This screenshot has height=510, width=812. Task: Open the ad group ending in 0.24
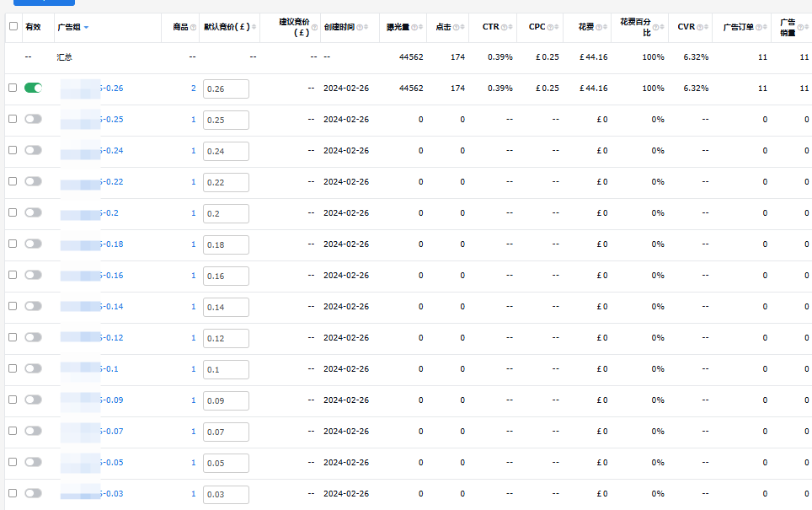coord(111,151)
